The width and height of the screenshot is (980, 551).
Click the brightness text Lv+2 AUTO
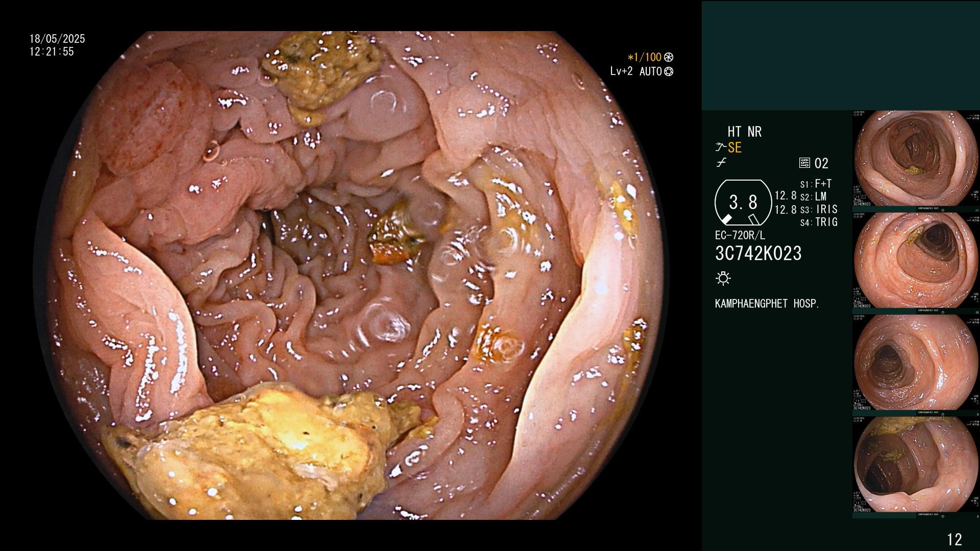[636, 71]
